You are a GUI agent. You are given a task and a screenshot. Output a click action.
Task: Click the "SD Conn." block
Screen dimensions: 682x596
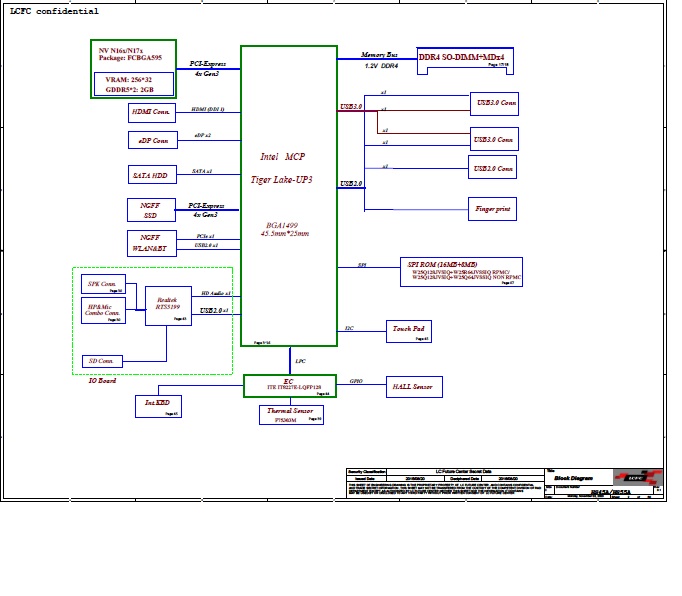tap(102, 361)
